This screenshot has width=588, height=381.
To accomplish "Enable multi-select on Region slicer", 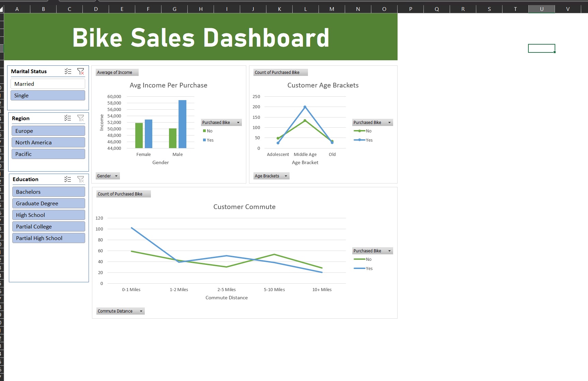I will click(x=68, y=118).
